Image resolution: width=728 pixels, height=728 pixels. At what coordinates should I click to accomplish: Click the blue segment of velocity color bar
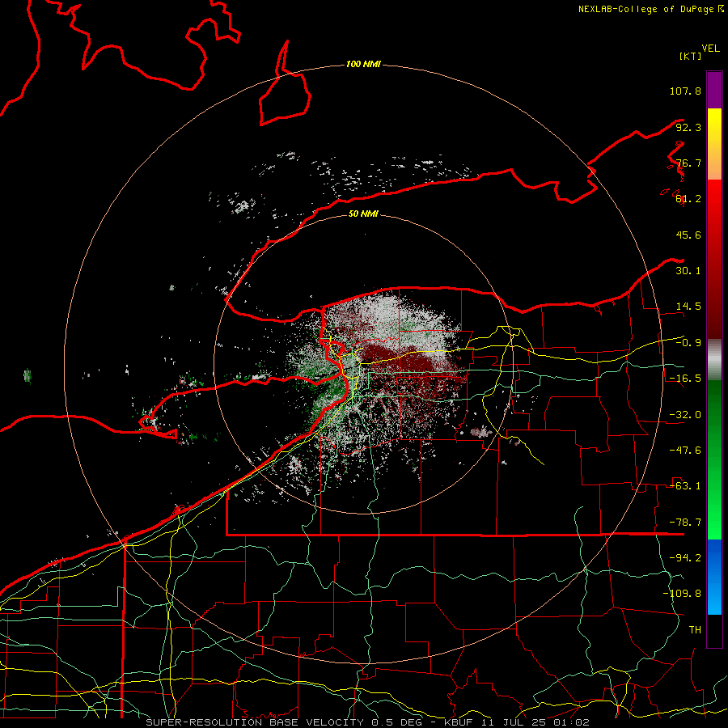coord(714,577)
